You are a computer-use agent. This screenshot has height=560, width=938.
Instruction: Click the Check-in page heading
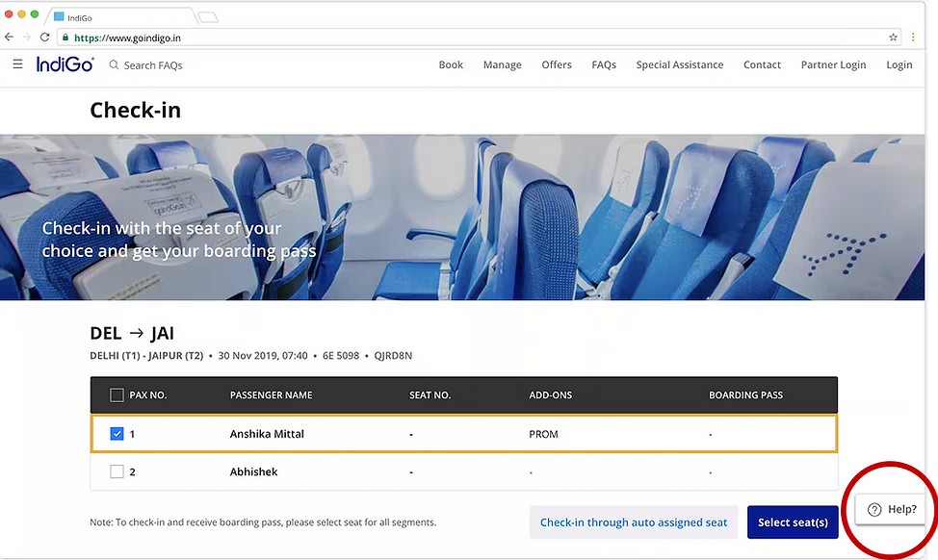[135, 110]
